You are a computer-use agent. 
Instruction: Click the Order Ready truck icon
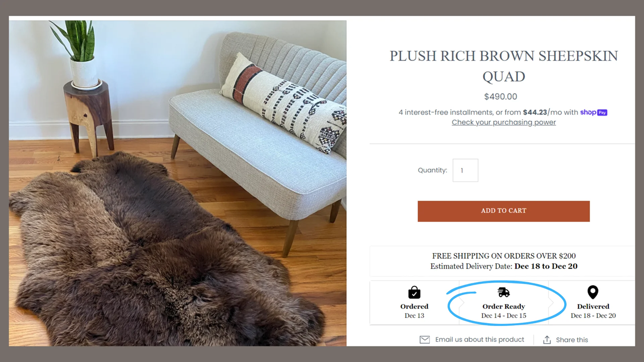pyautogui.click(x=503, y=292)
